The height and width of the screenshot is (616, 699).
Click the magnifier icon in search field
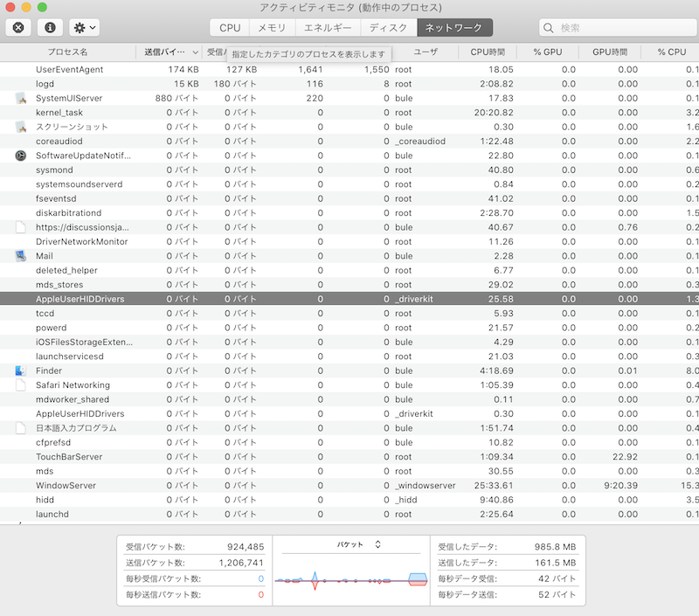(x=549, y=28)
